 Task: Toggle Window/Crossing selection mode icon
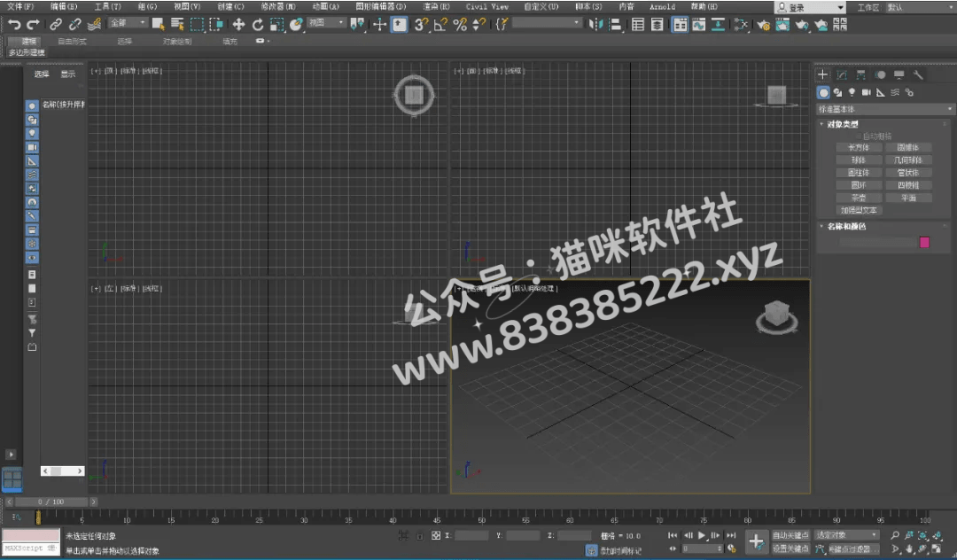click(x=216, y=25)
